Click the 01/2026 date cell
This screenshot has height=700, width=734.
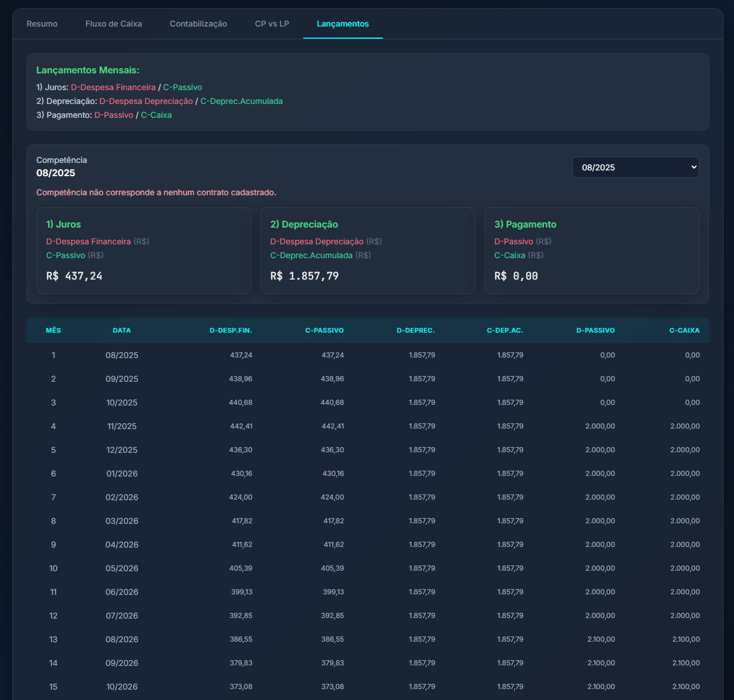coord(122,474)
